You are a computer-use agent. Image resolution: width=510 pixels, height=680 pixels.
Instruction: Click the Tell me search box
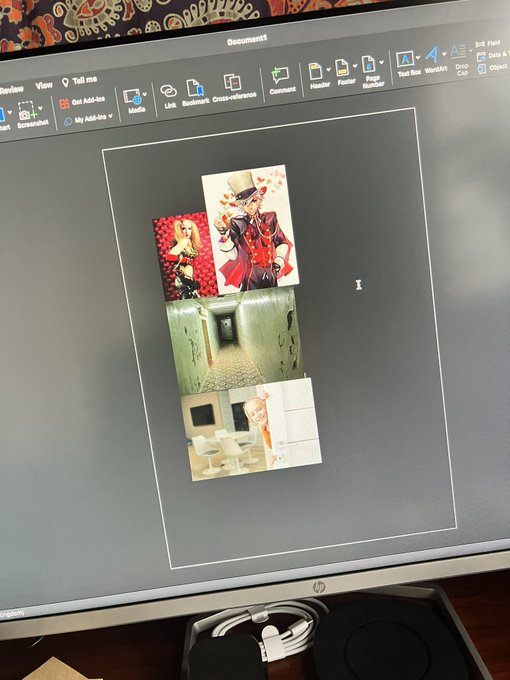click(79, 81)
